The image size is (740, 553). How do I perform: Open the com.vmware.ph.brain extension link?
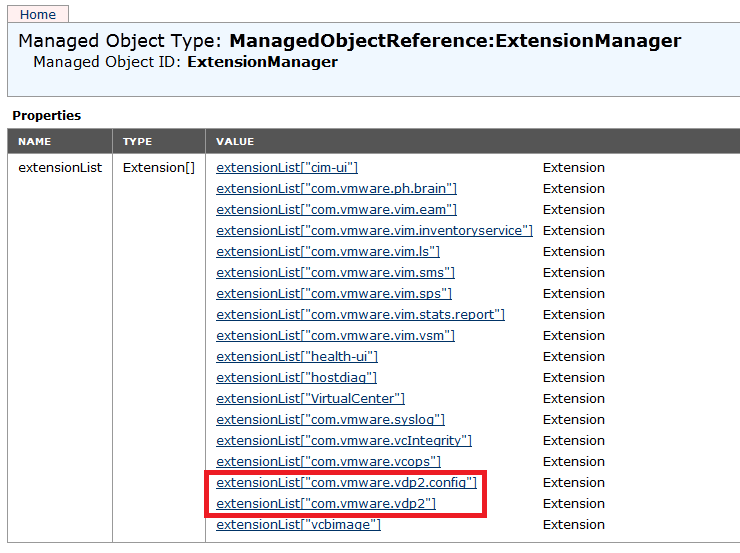(x=337, y=189)
